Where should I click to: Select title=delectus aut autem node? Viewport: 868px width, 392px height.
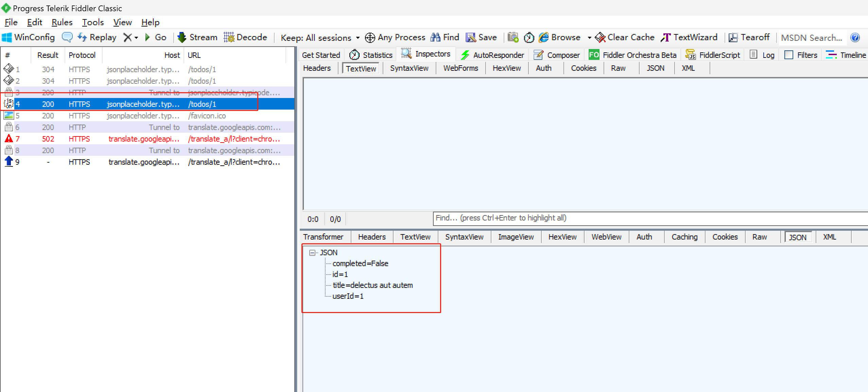pos(372,285)
